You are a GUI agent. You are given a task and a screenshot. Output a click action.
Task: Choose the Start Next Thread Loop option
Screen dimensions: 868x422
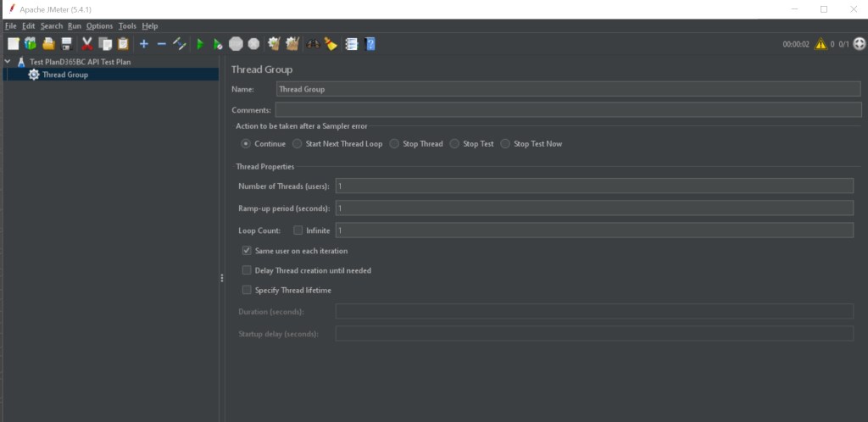(x=298, y=144)
